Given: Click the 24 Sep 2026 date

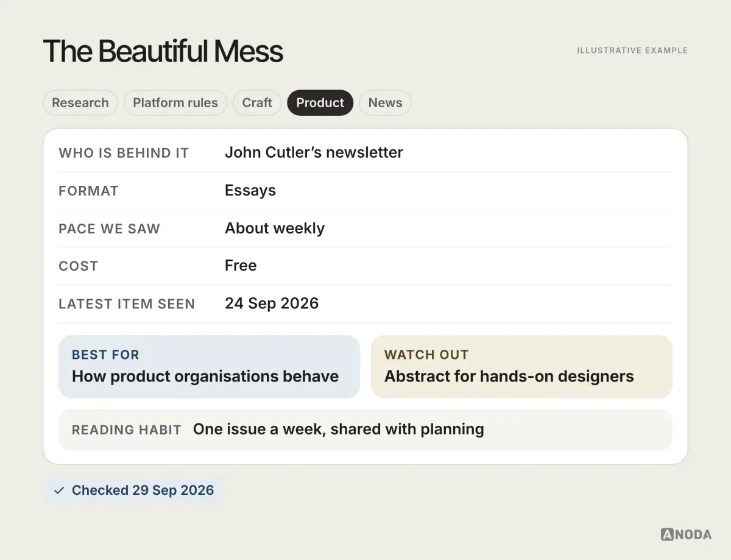Looking at the screenshot, I should click(272, 303).
